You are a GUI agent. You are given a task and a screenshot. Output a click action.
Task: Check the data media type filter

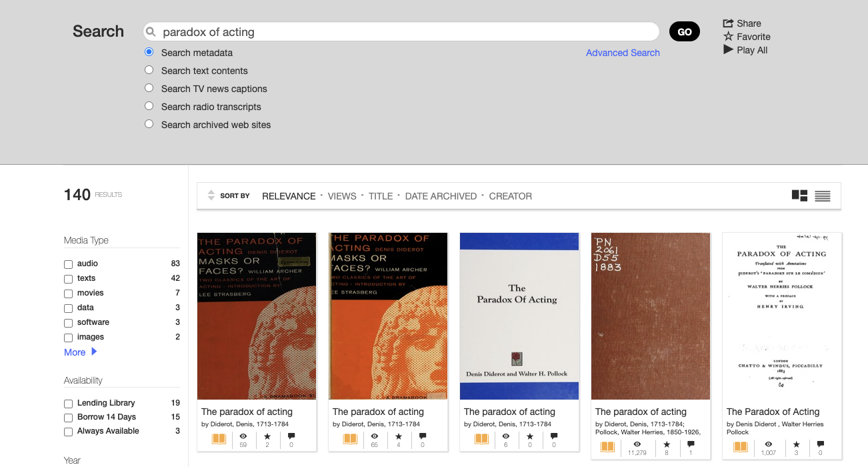pos(68,308)
